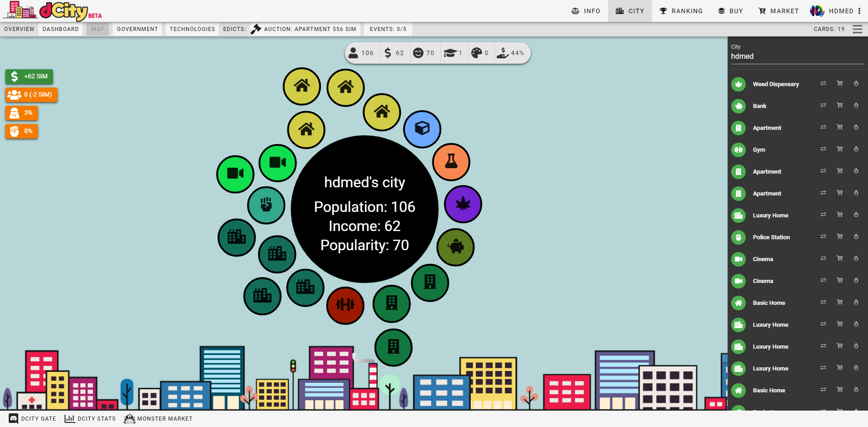Click the blue box card circle
The width and height of the screenshot is (868, 427).
tap(422, 129)
